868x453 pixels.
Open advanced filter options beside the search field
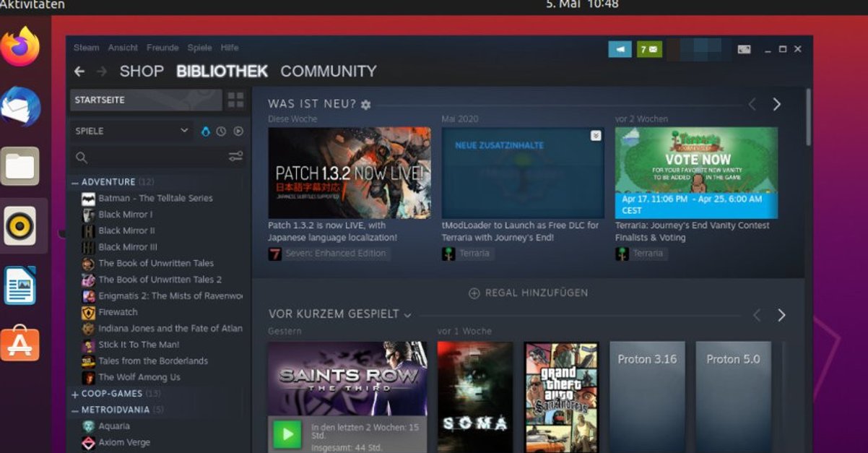235,155
